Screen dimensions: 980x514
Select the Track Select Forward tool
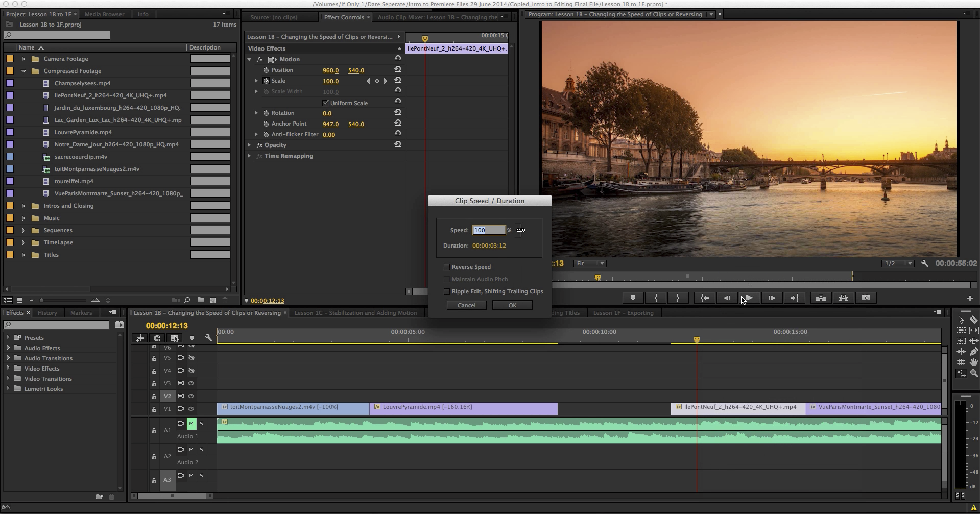[961, 330]
